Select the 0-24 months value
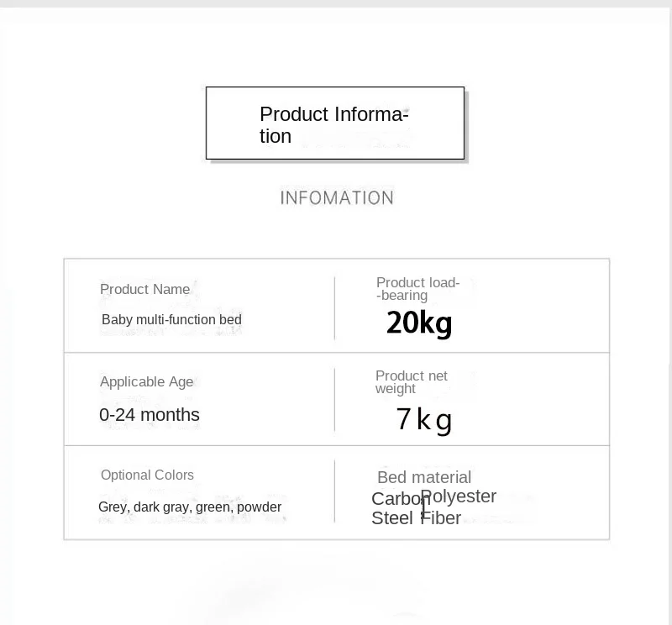 pos(150,415)
